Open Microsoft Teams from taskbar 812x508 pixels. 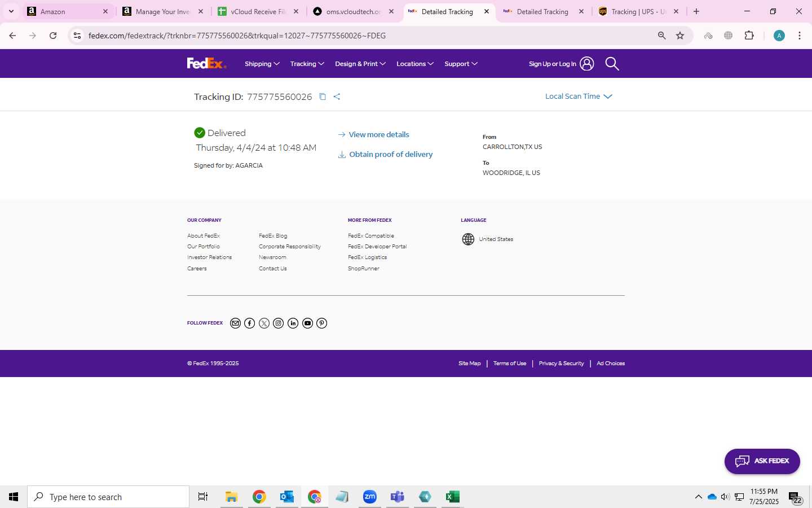click(x=398, y=497)
